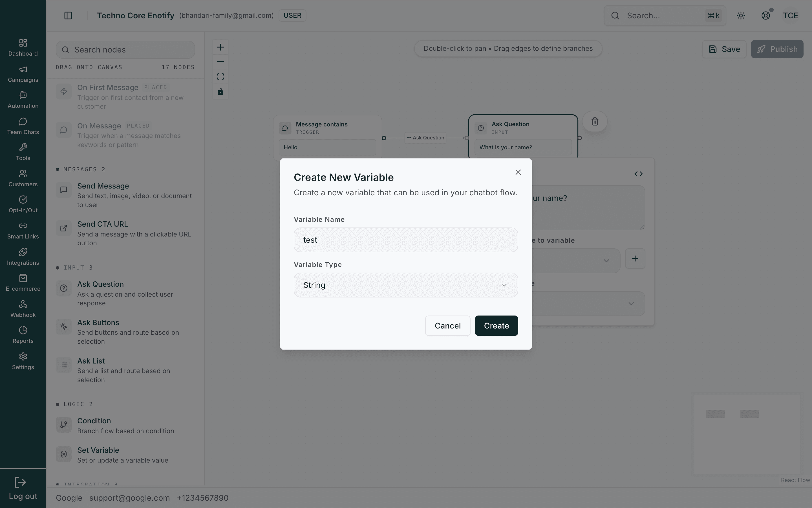Viewport: 812px width, 508px height.
Task: Select the On Message node
Action: click(x=125, y=135)
